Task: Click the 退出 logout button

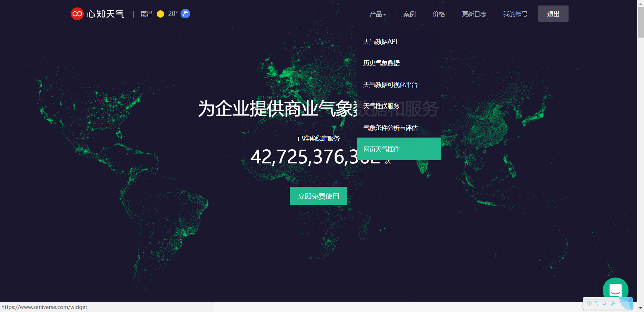Action: pyautogui.click(x=553, y=14)
